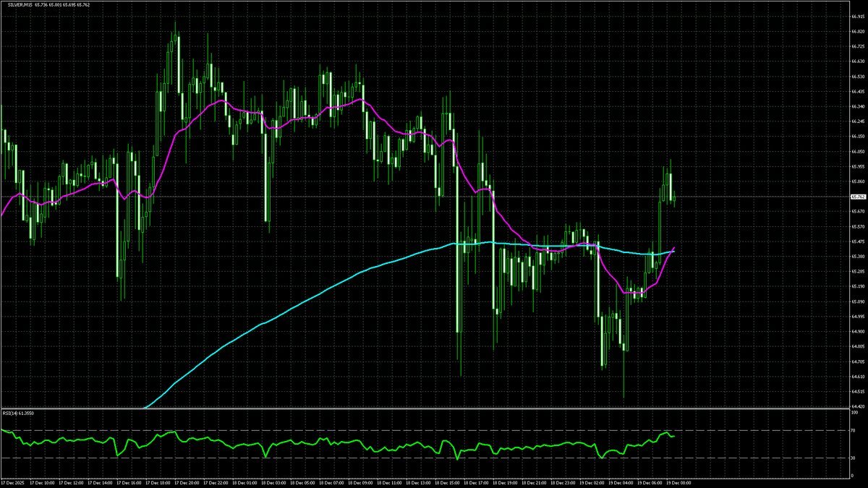The height and width of the screenshot is (488, 868).
Task: Select the RSI(14) indicator label
Action: [x=10, y=414]
